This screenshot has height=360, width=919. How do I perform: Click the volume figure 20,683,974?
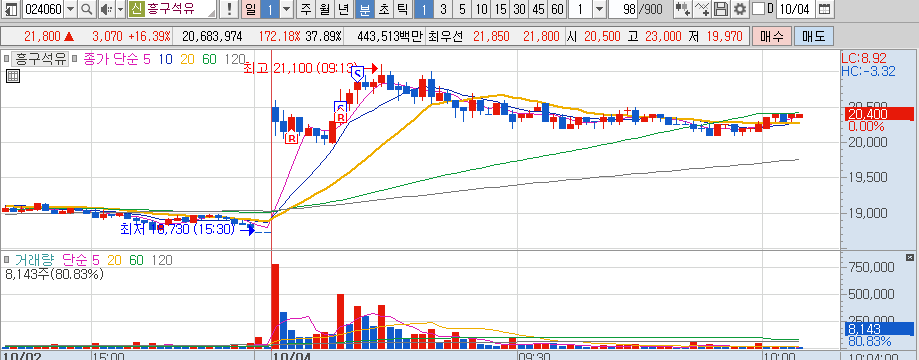click(x=212, y=36)
